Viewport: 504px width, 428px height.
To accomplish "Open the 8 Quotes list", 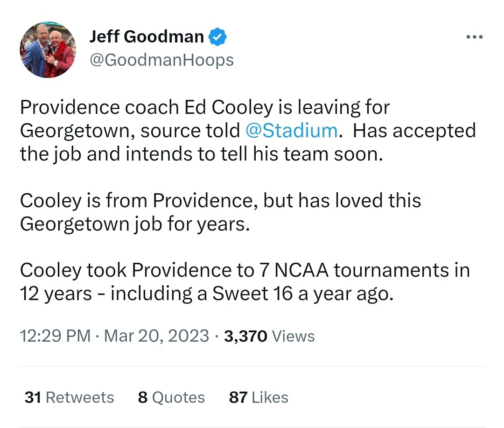I will [x=171, y=397].
